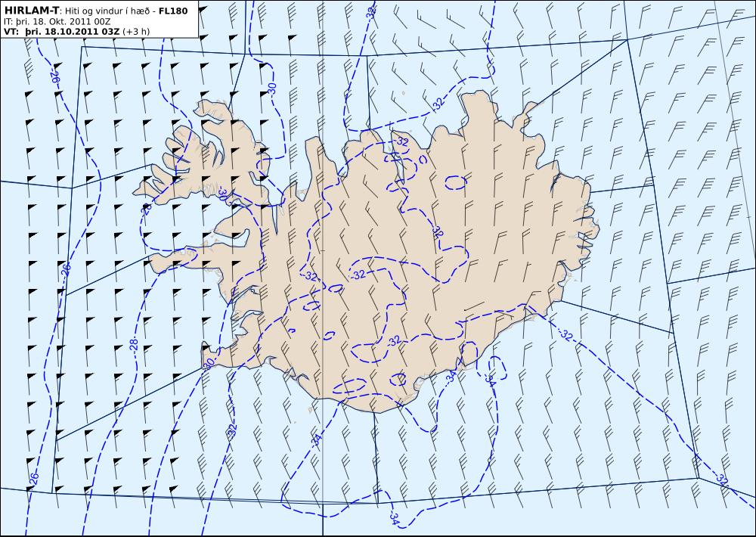Image resolution: width=756 pixels, height=537 pixels.
Task: Click the '(+3 h)' forecast offset text
Action: tap(136, 32)
